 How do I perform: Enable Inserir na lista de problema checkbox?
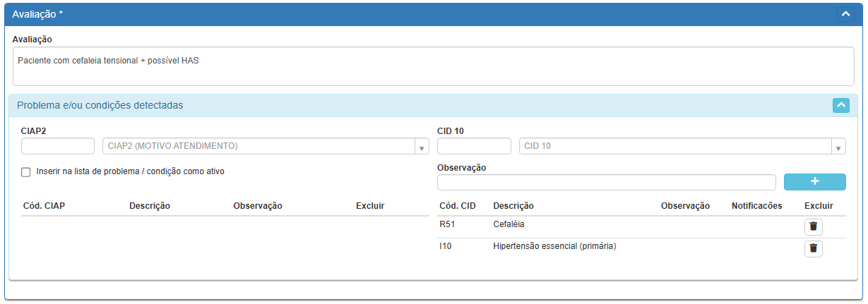pyautogui.click(x=26, y=171)
